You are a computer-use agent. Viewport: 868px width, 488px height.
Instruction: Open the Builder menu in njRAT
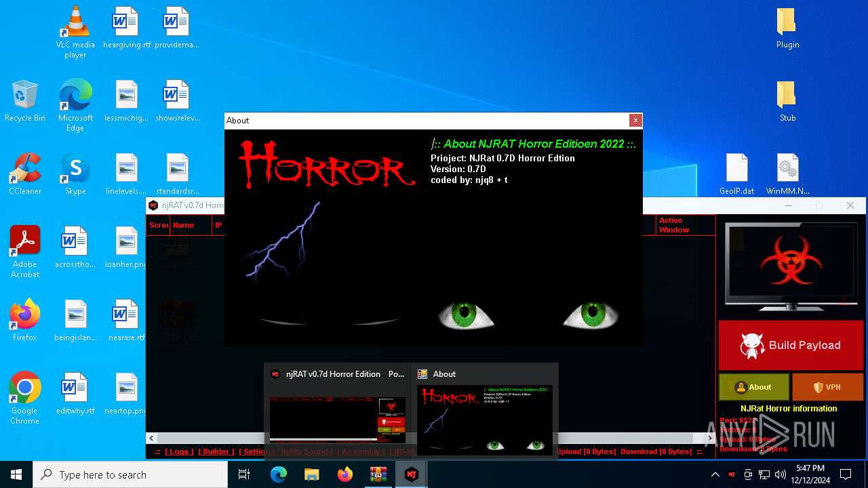click(216, 451)
